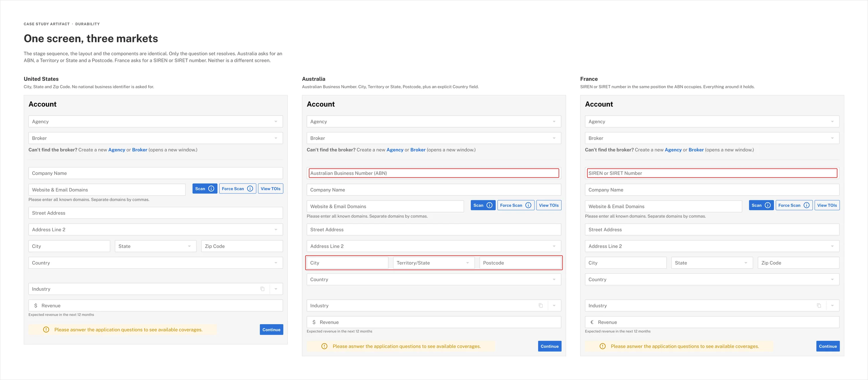Image resolution: width=868 pixels, height=380 pixels.
Task: Open the Agency dropdown in the Australia form
Action: 434,122
